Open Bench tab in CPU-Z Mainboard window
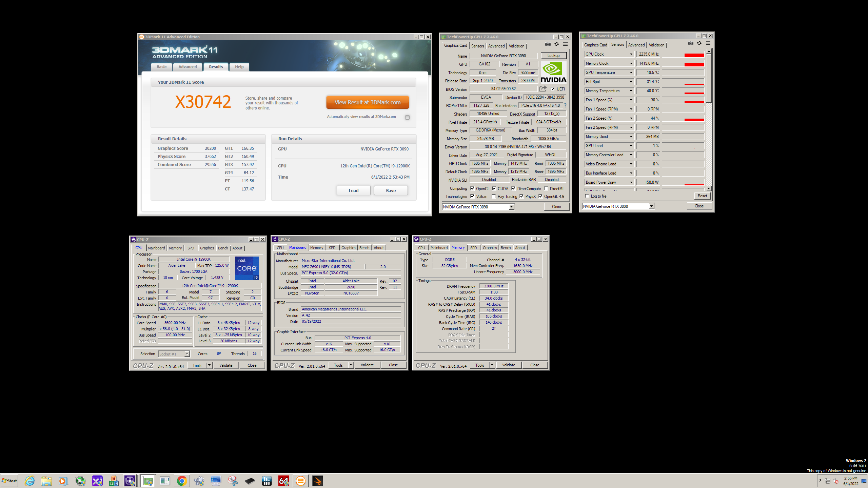 (364, 248)
